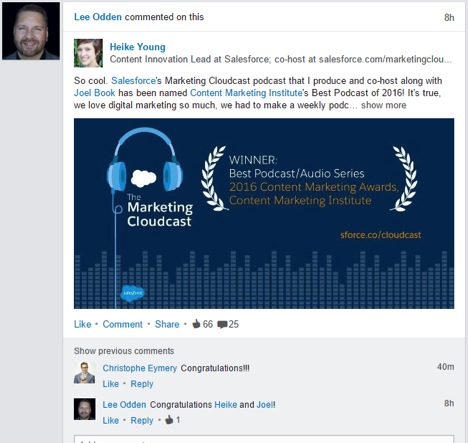Click the comment bubble icon showing 25

tap(222, 324)
